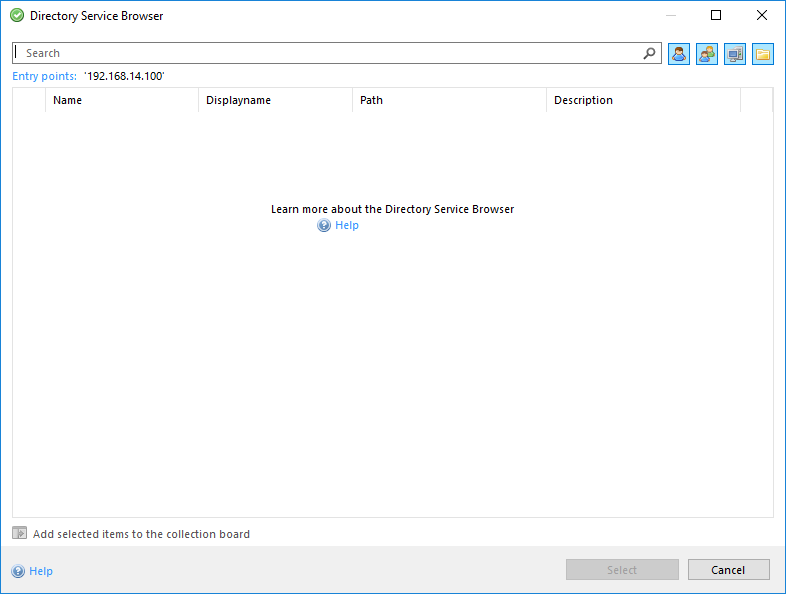Click the Directory Service Browser title icon
786x594 pixels.
coord(17,16)
